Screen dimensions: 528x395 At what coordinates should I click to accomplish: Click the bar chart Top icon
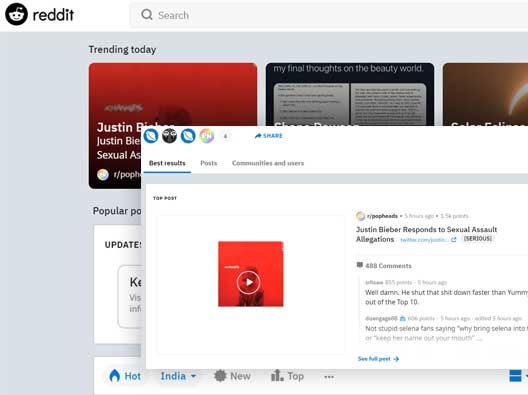(277, 375)
